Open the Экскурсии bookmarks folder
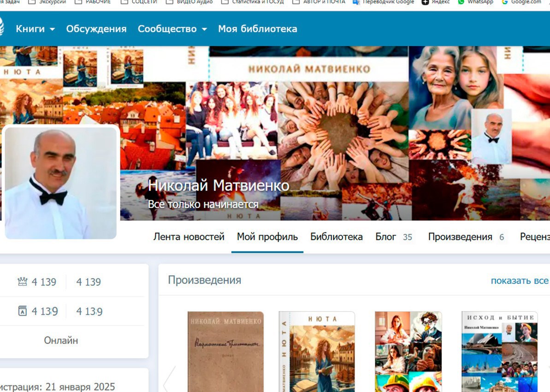Viewport: 550px width, 392px height. [47, 2]
